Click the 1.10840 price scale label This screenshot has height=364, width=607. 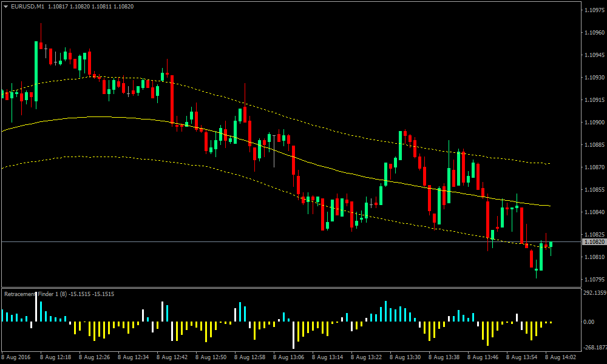593,212
